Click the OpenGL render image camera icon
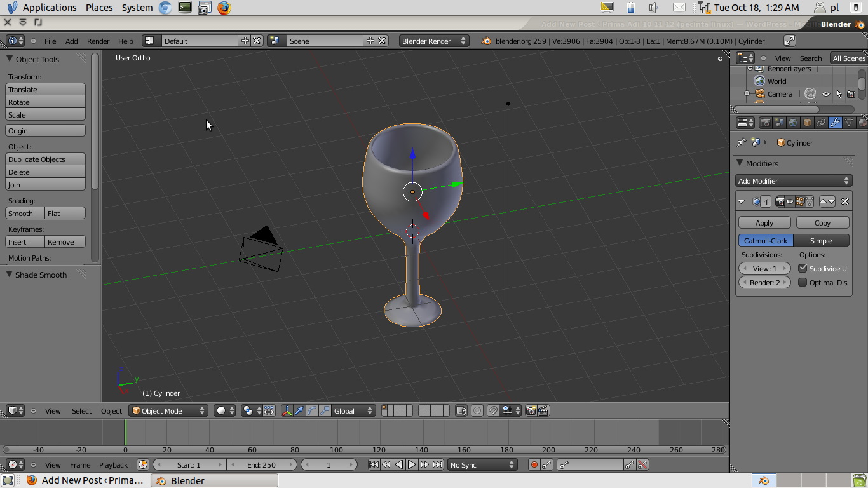 tap(531, 411)
